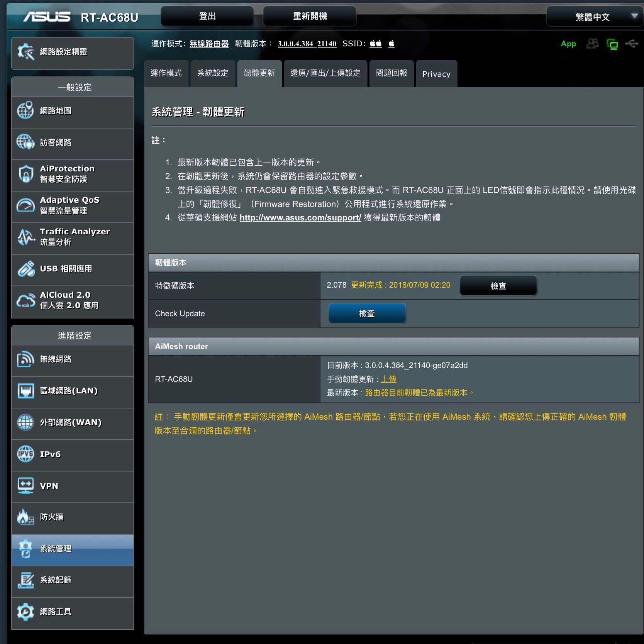Image resolution: width=644 pixels, height=644 pixels.
Task: Click the AiMesh router section header
Action: pos(393,346)
